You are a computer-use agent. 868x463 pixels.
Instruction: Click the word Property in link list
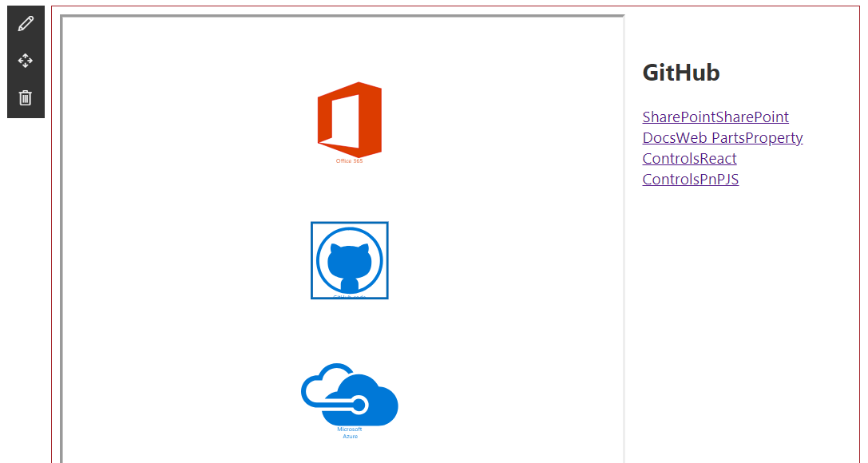coord(775,138)
